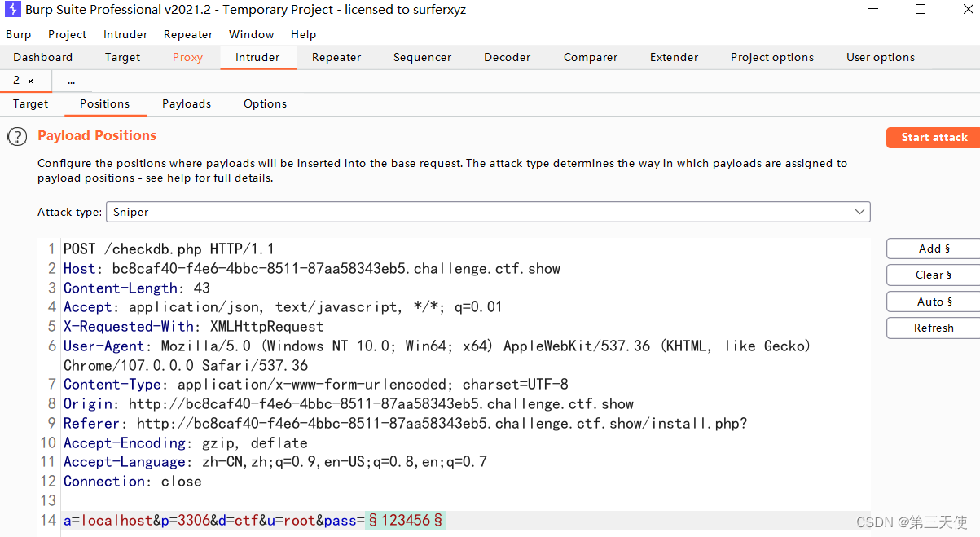The image size is (980, 537).
Task: Click the Content-Type header line
Action: (316, 385)
